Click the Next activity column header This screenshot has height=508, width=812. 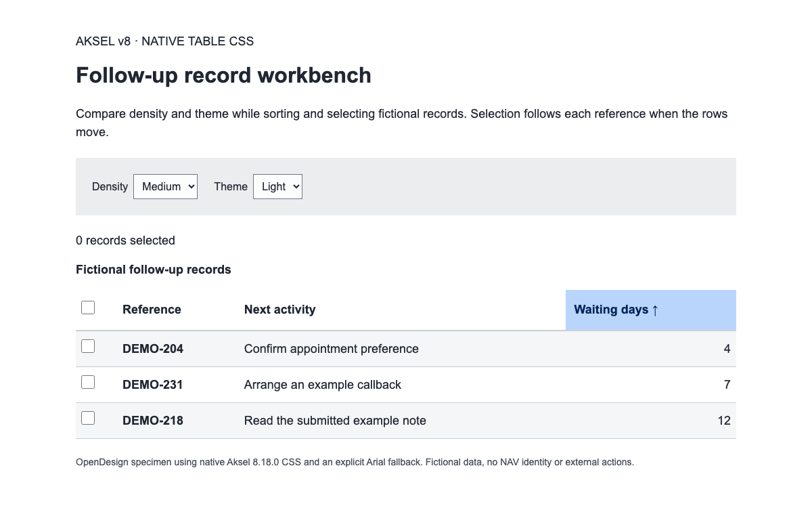click(280, 310)
